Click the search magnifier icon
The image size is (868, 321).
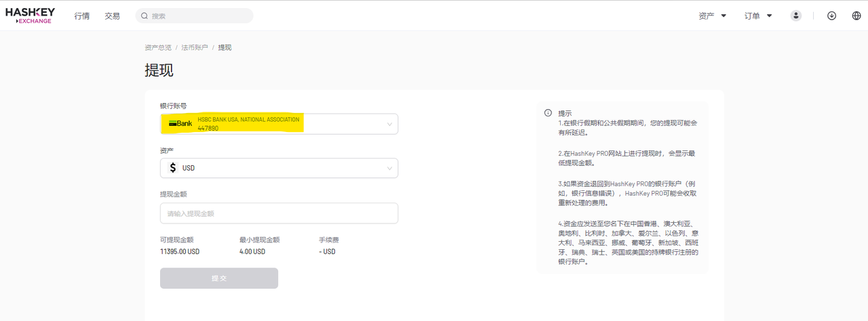coord(144,16)
